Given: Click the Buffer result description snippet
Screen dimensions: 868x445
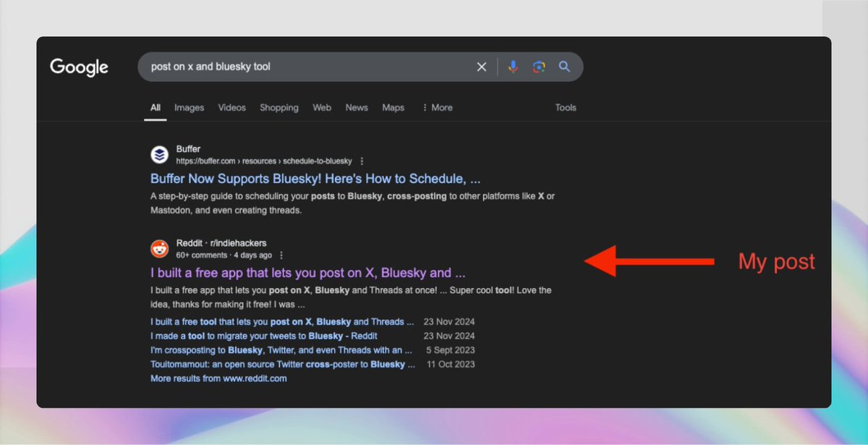Looking at the screenshot, I should tap(353, 203).
